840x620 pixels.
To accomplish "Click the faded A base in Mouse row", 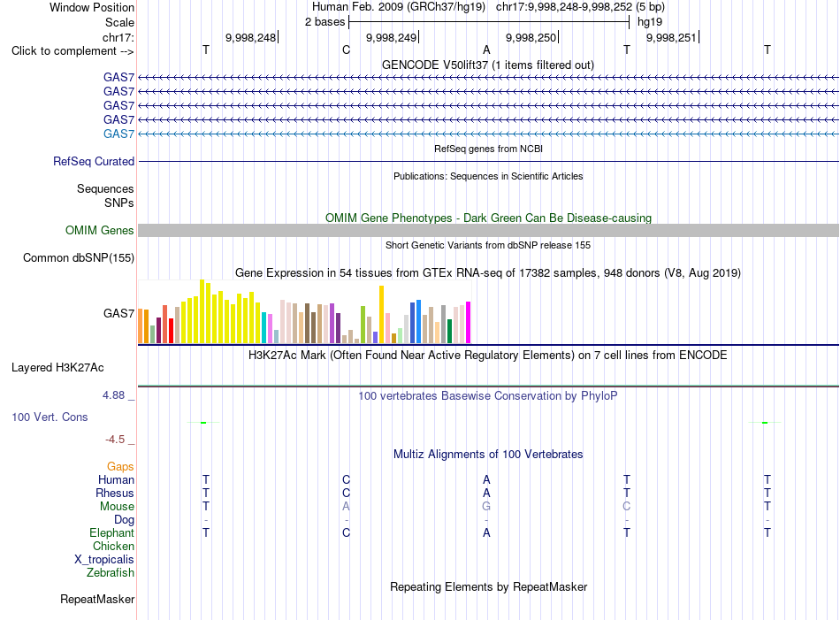I will pos(346,507).
